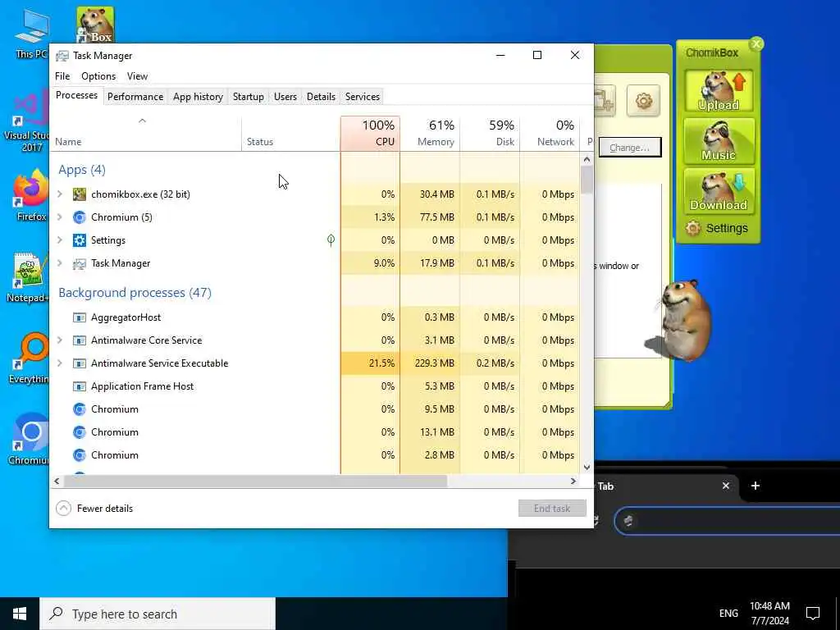Open the Options menu

pyautogui.click(x=98, y=76)
